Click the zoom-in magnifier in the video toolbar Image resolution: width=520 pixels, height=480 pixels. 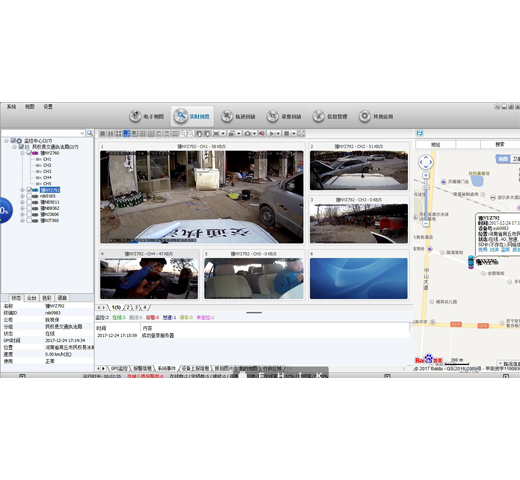tap(183, 133)
